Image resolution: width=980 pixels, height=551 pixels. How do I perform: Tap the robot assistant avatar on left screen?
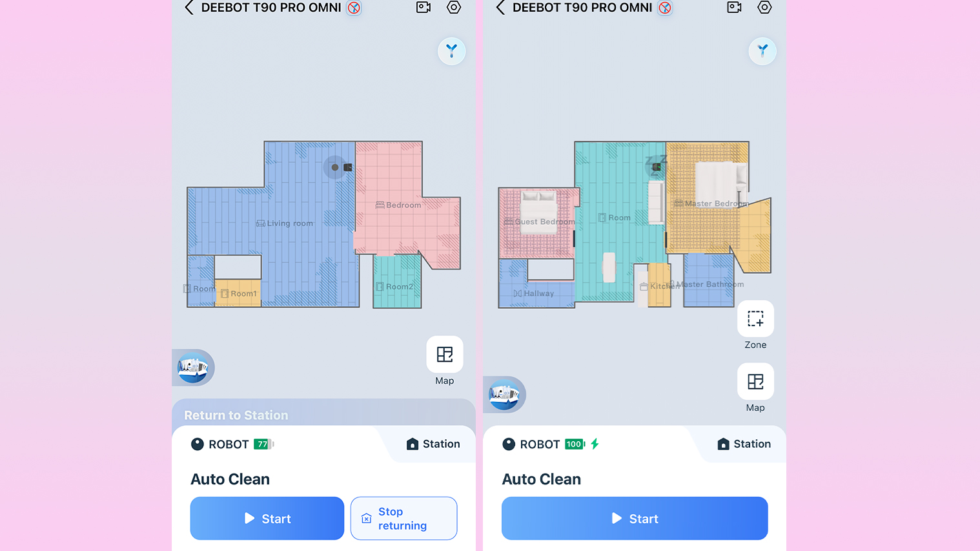point(193,368)
